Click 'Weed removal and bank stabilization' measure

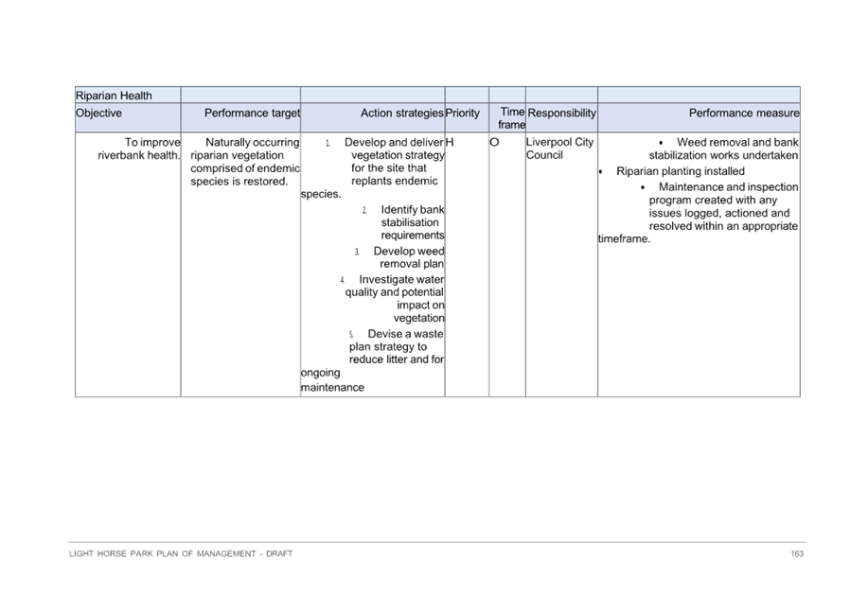[723, 149]
